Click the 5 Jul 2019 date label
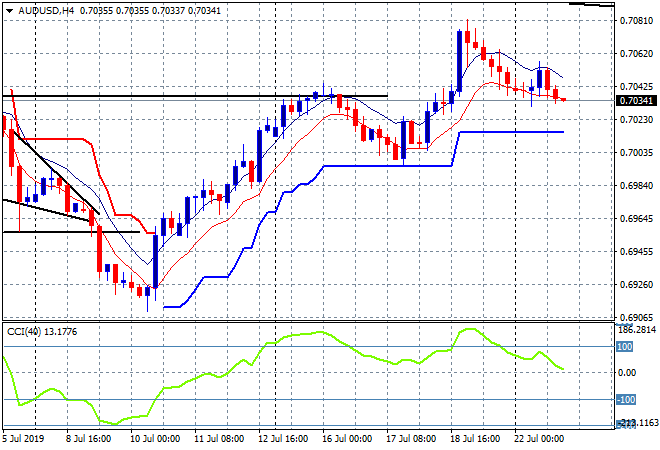The width and height of the screenshot is (660, 450). click(23, 439)
